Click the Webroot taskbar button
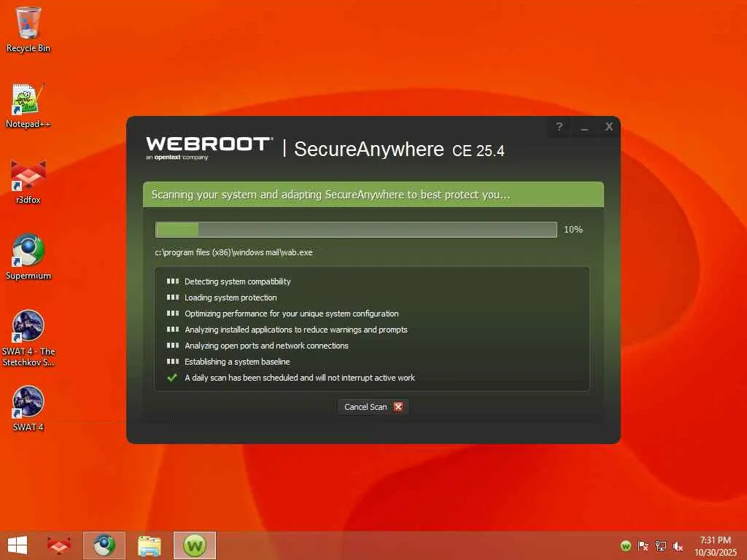 [x=194, y=545]
